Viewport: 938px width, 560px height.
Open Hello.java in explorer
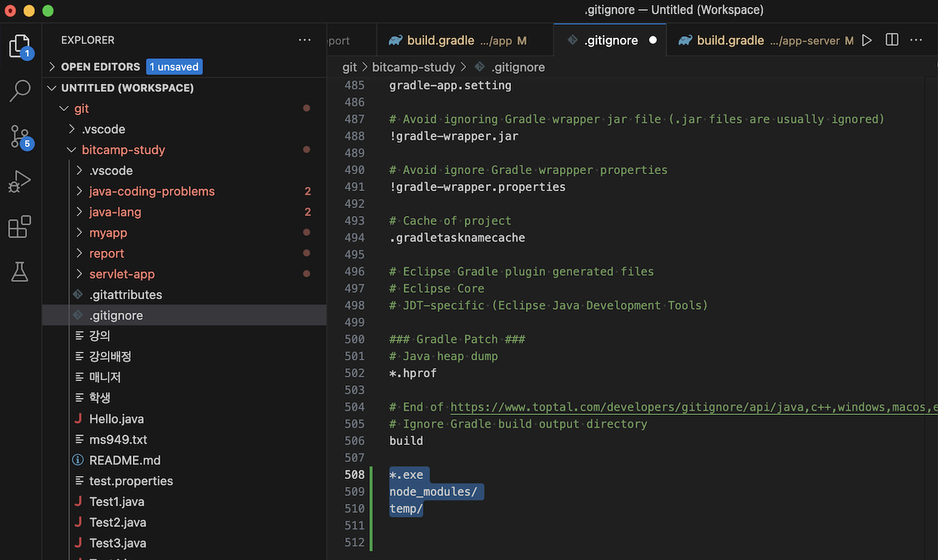click(117, 419)
